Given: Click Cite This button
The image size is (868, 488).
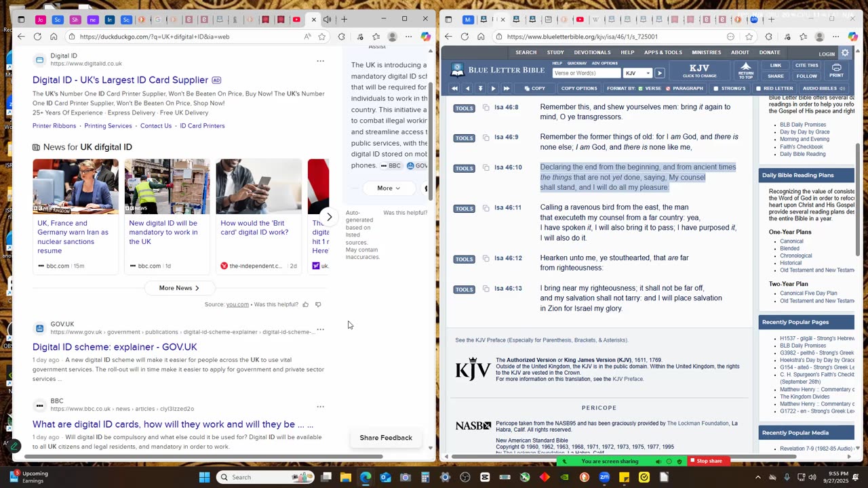Looking at the screenshot, I should 806,66.
